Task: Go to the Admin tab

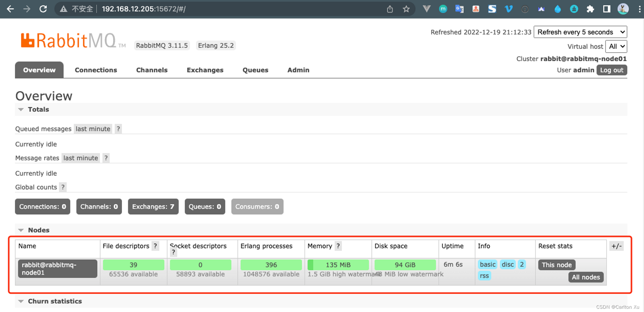Action: pos(298,70)
